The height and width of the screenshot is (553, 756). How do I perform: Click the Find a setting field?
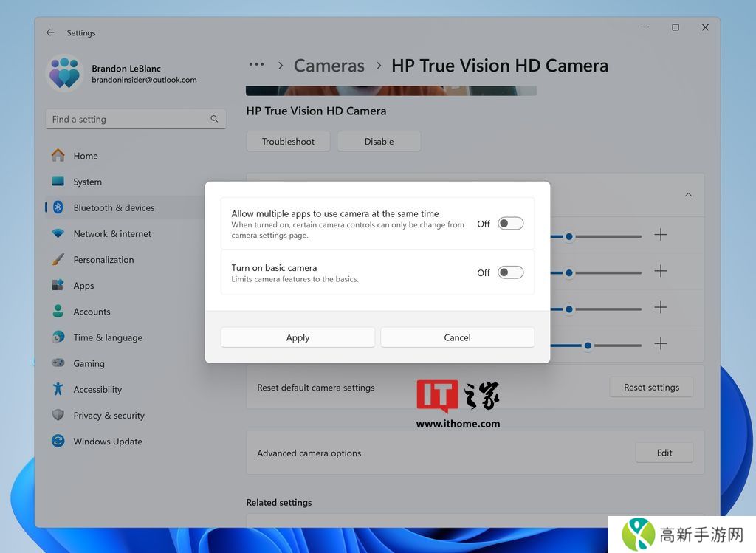[x=126, y=119]
